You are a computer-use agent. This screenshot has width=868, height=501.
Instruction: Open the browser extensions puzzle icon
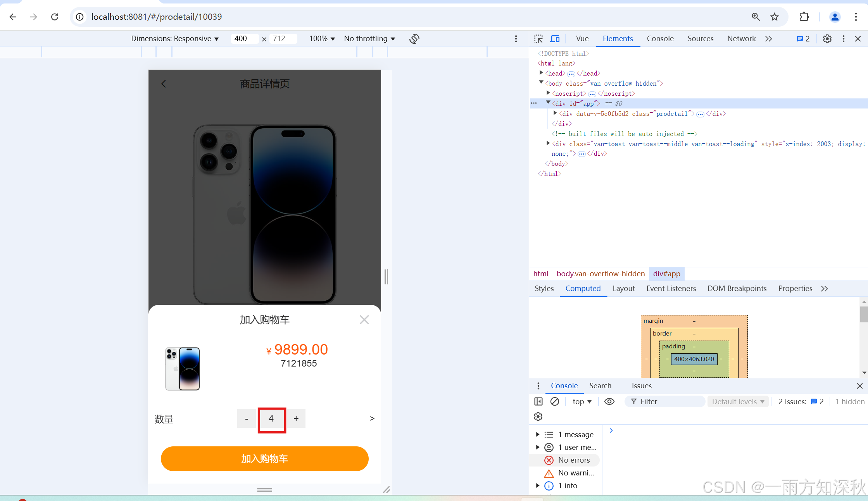coord(804,17)
